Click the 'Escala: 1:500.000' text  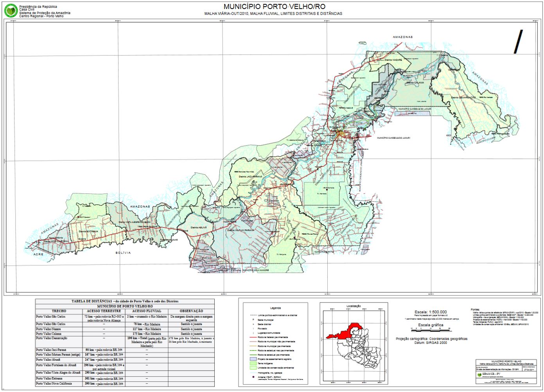coord(431,312)
